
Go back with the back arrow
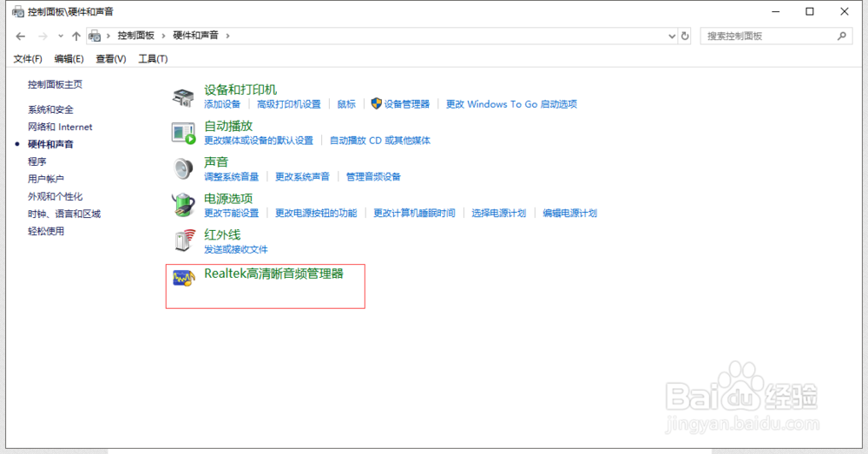21,36
